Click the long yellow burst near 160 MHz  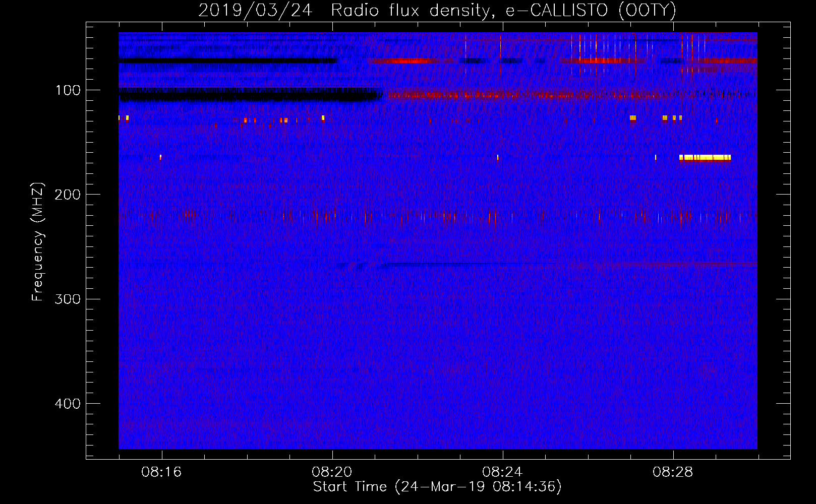[x=705, y=158]
